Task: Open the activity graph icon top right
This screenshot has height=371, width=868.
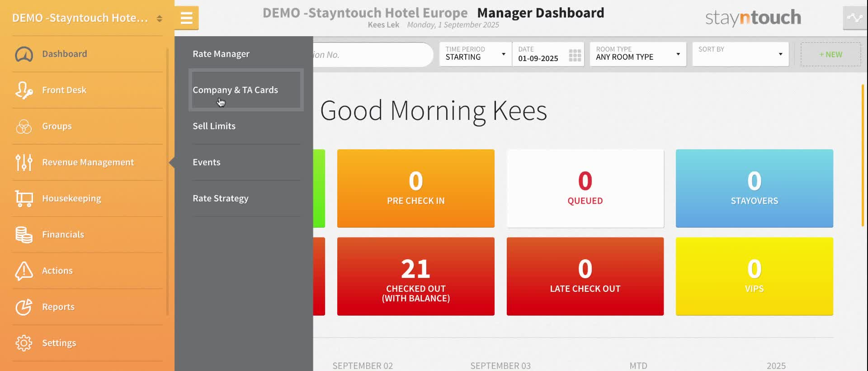Action: coord(855,18)
